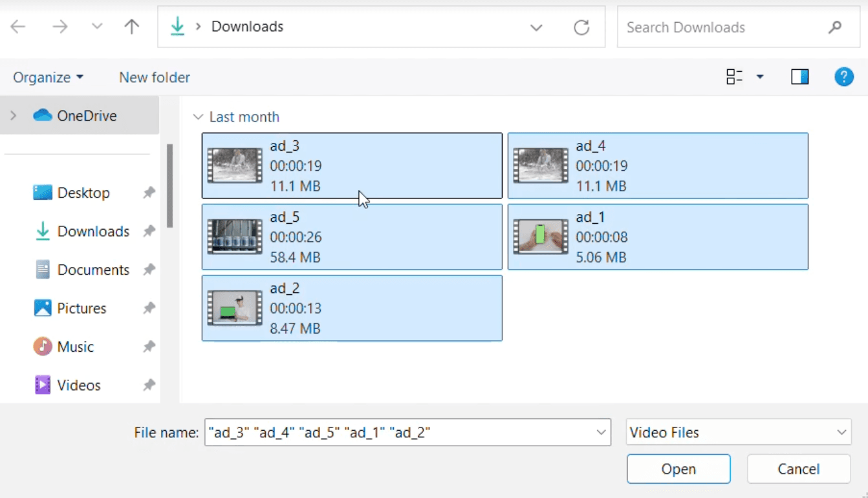
Task: Click the ad_1 video thumbnail
Action: click(x=541, y=237)
